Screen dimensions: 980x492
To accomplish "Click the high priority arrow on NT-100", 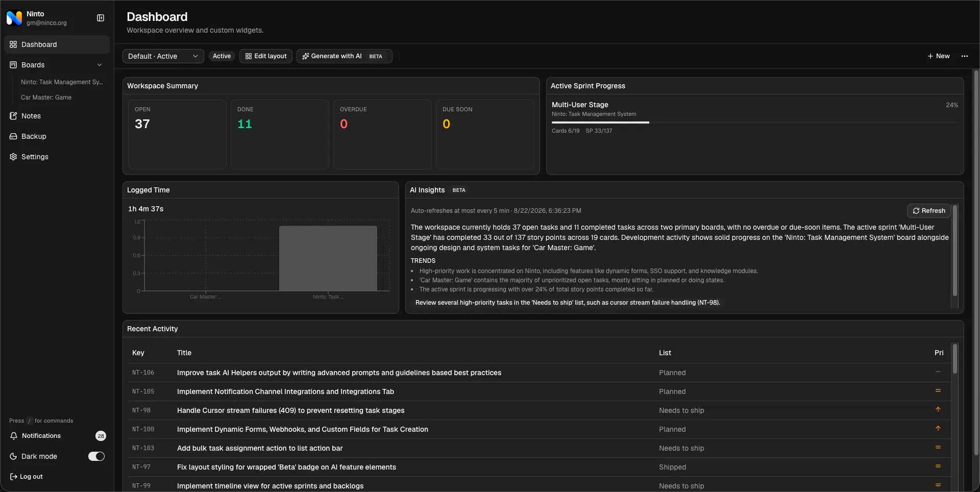I will pyautogui.click(x=938, y=429).
